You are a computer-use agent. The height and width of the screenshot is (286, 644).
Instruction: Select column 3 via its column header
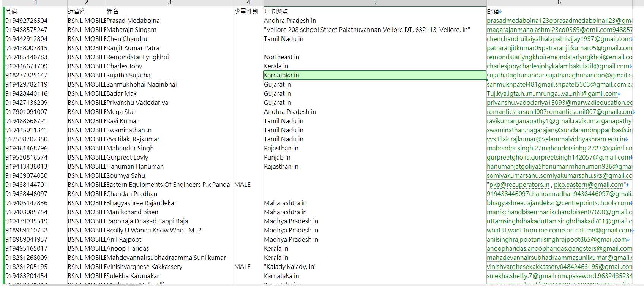coord(170,3)
